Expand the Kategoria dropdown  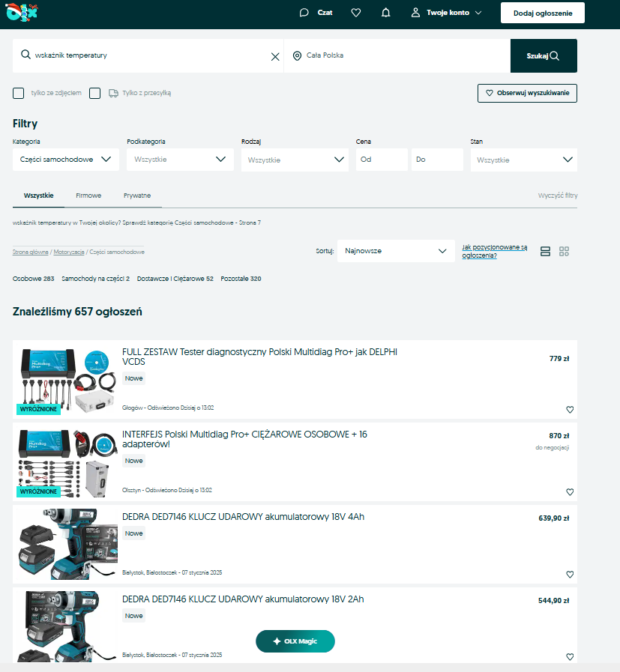[x=66, y=160]
